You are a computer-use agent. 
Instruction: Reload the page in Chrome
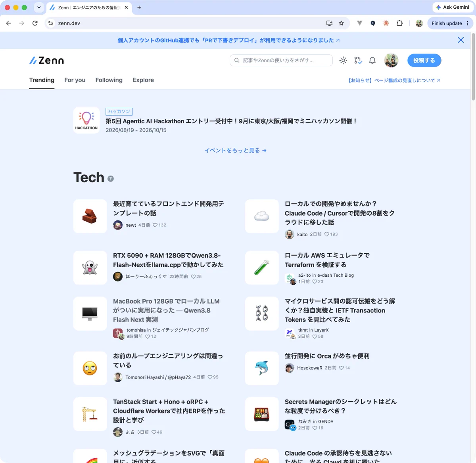click(x=35, y=23)
